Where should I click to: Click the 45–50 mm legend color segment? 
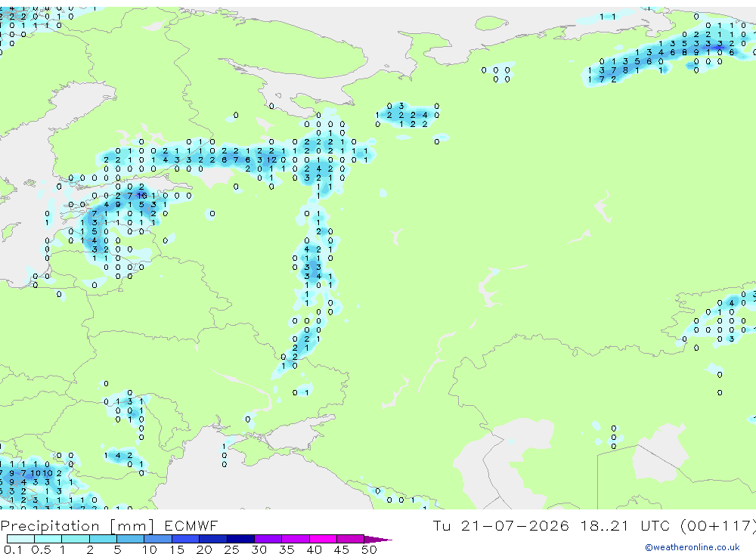pos(350,539)
